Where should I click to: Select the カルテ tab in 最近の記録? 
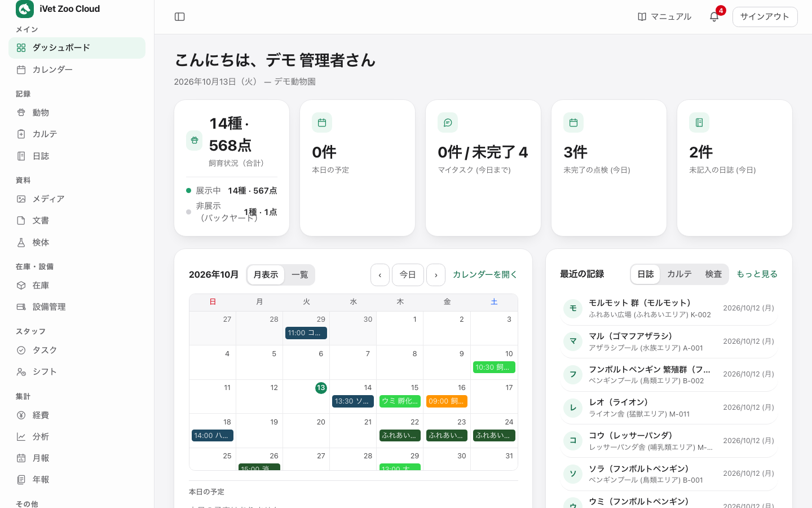click(x=679, y=274)
